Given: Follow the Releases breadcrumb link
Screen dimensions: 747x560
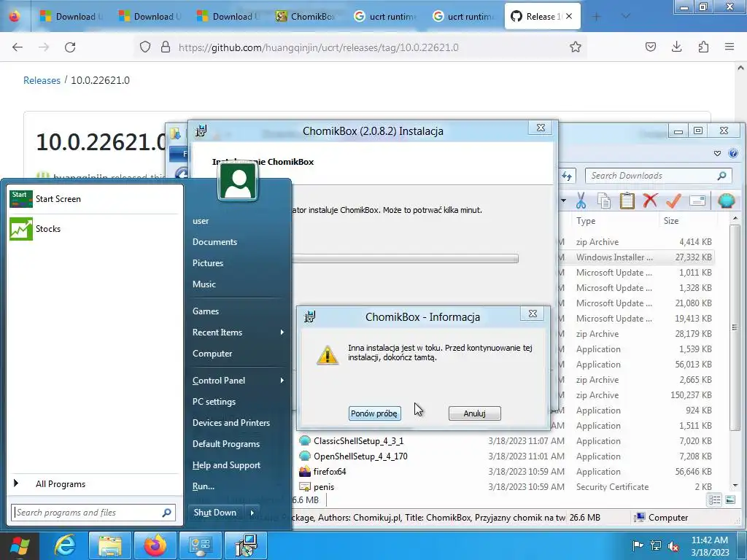Looking at the screenshot, I should pyautogui.click(x=42, y=80).
